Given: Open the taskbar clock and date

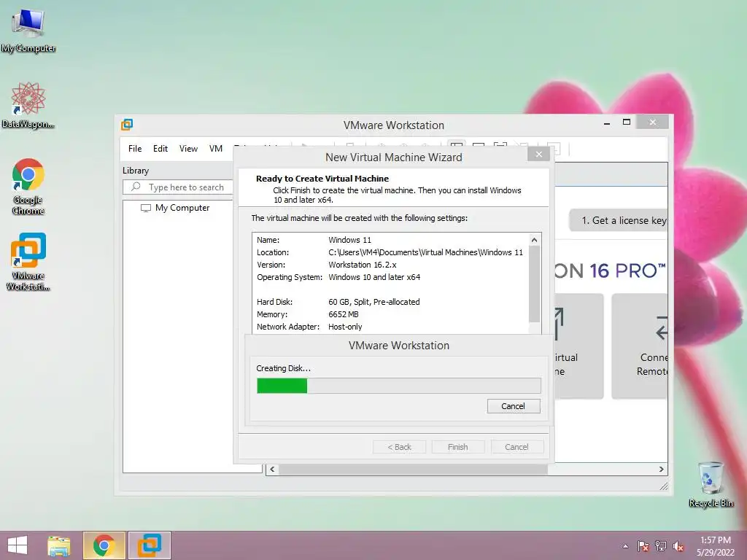Looking at the screenshot, I should point(716,546).
